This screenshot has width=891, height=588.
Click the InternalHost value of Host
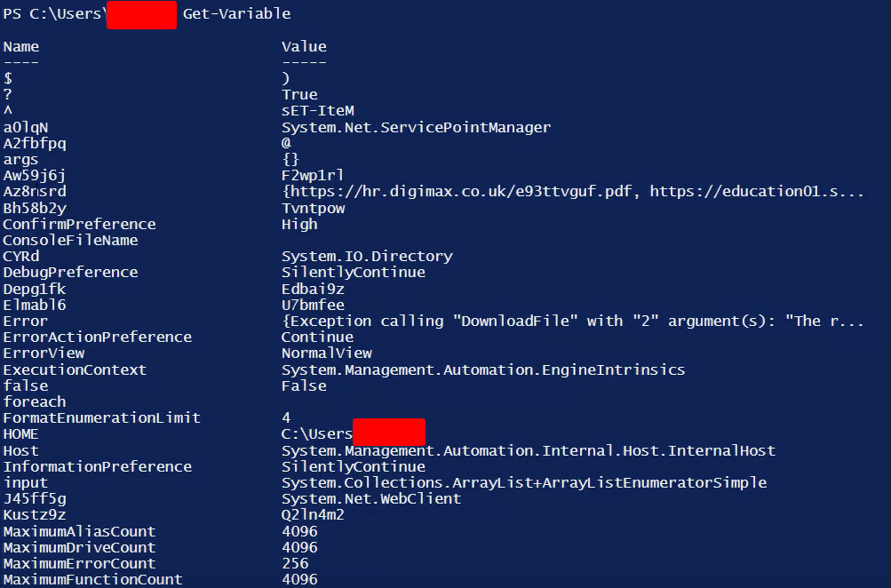click(529, 450)
